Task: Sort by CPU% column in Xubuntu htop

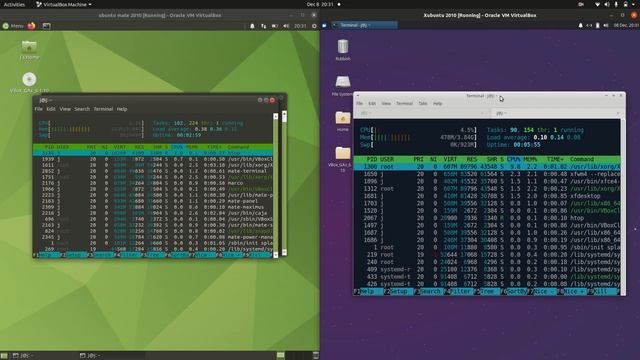Action: coord(513,159)
